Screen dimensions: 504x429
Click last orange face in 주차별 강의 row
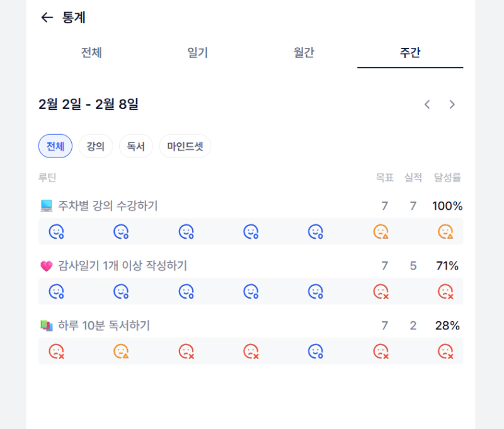[445, 232]
